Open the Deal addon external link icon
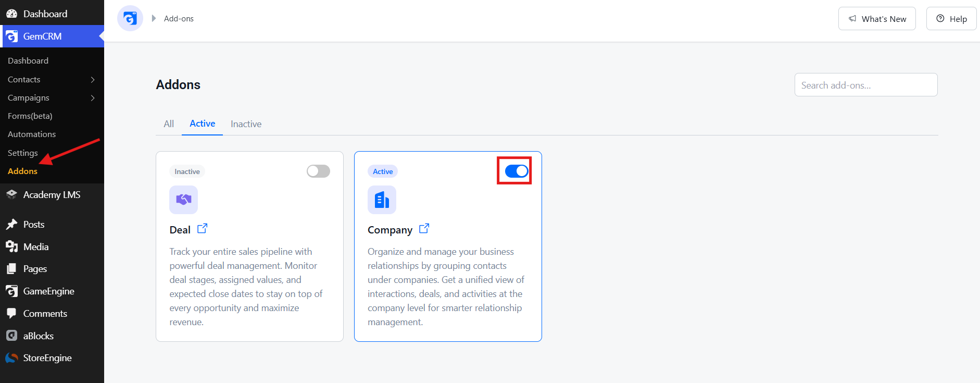Image resolution: width=980 pixels, height=383 pixels. 203,228
